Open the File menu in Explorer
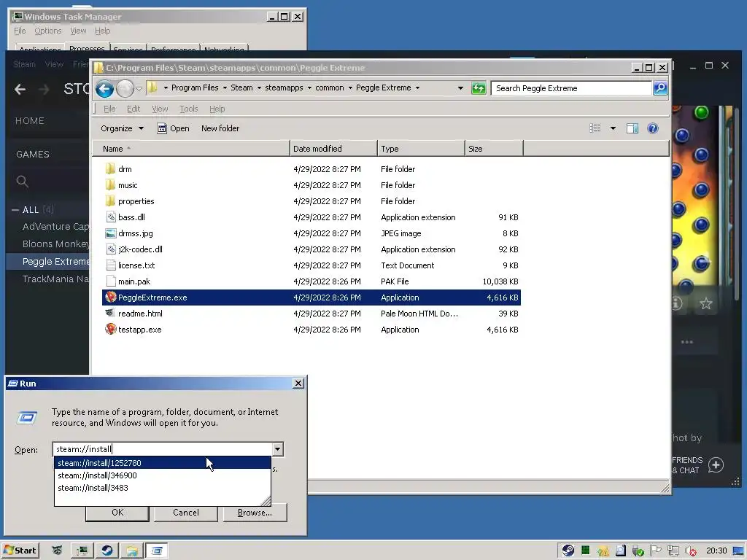 pyautogui.click(x=109, y=109)
